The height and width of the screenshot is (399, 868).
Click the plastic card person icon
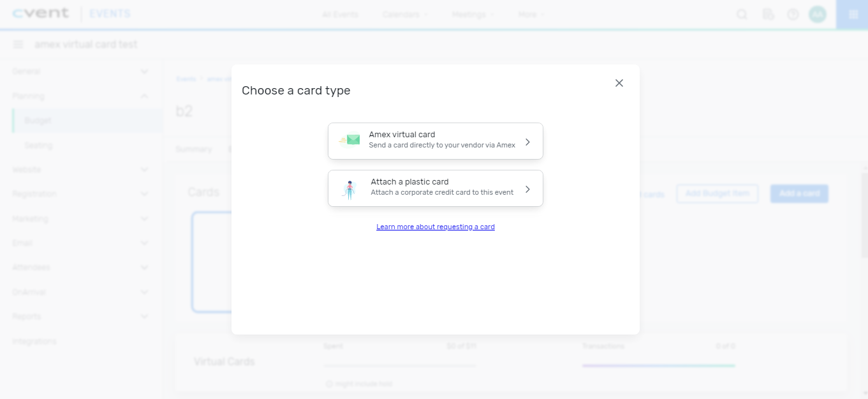tap(349, 188)
